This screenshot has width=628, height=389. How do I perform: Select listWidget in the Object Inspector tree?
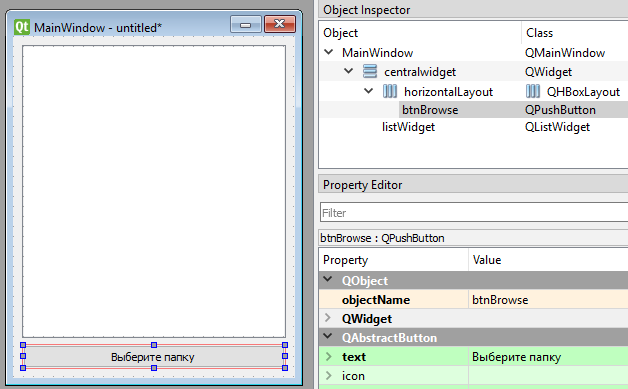point(408,127)
